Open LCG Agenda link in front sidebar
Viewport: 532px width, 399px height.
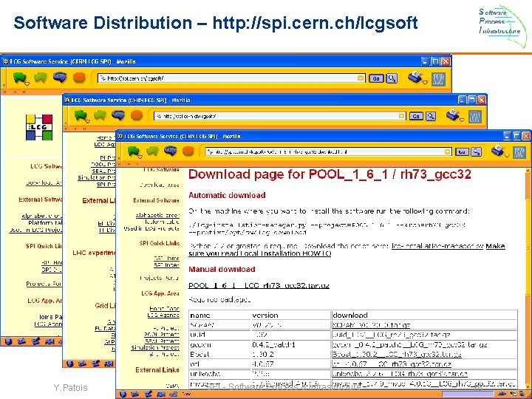pyautogui.click(x=163, y=316)
